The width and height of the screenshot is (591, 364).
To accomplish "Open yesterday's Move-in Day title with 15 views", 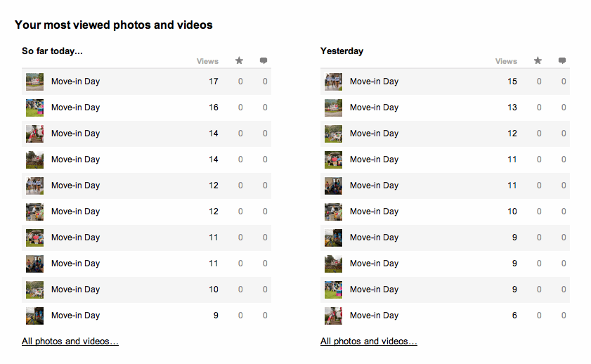I will point(374,82).
